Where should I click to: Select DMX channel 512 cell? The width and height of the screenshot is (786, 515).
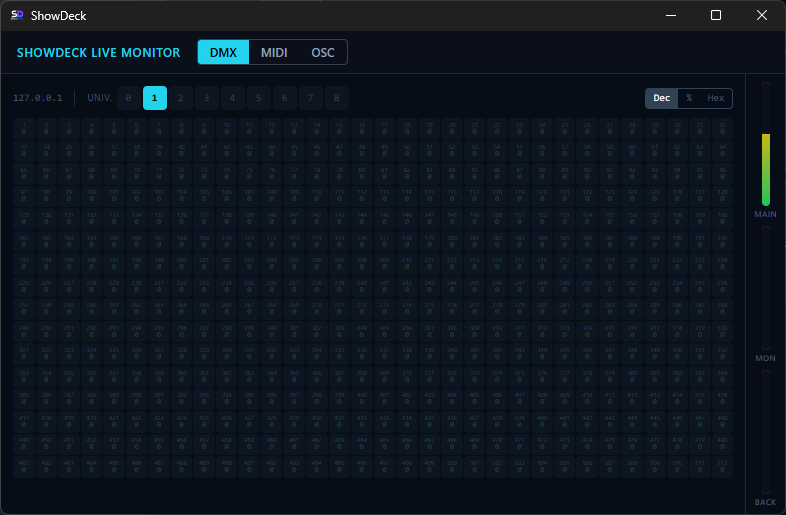click(x=722, y=466)
